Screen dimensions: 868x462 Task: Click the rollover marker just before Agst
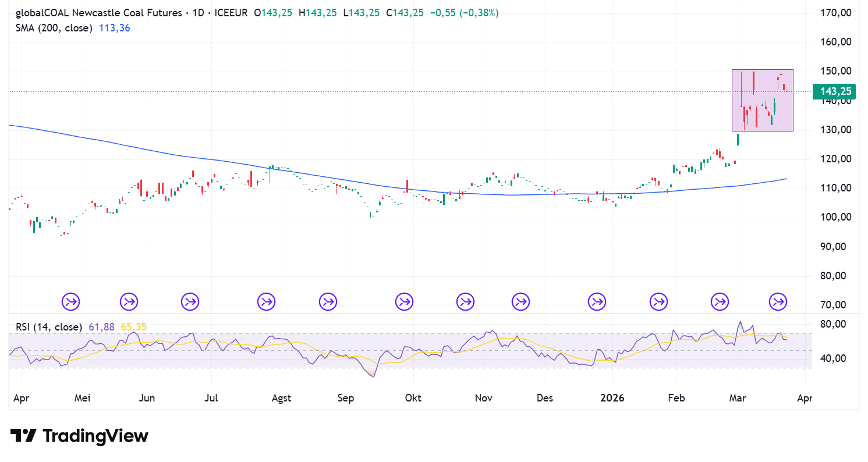tap(267, 302)
